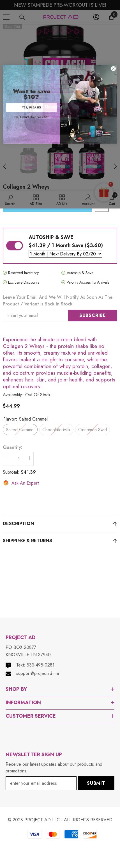Open the shopping bag in header
The width and height of the screenshot is (120, 868).
[111, 17]
